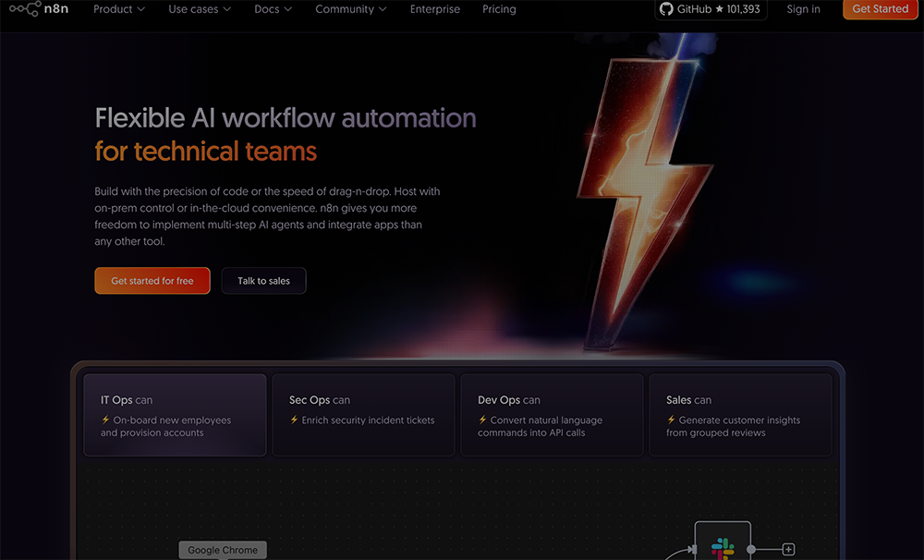Click Get started for free button
Image resolution: width=924 pixels, height=560 pixels.
click(152, 281)
